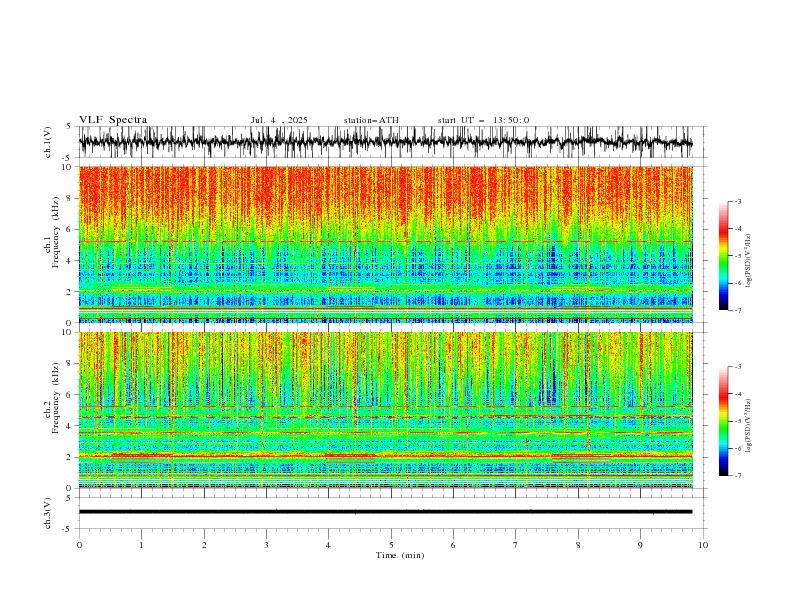Screen dimensions: 792x612
Task: Select the "start UT = 13:50:0" text
Action: [483, 120]
